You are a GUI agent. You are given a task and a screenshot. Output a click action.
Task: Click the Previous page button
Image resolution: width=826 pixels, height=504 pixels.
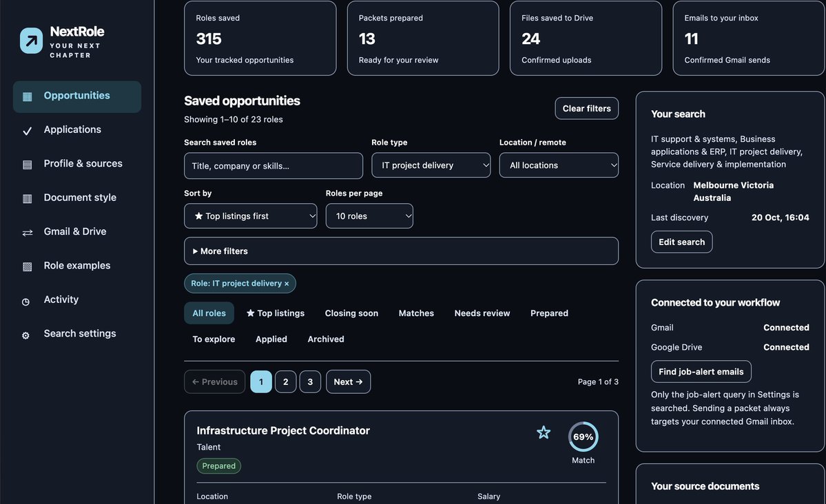214,382
